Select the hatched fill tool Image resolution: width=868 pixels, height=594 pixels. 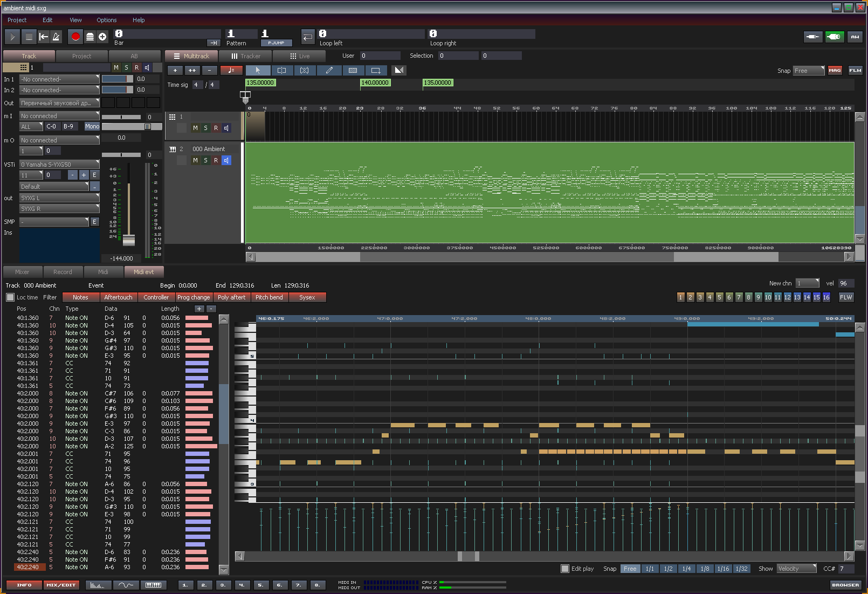point(353,70)
